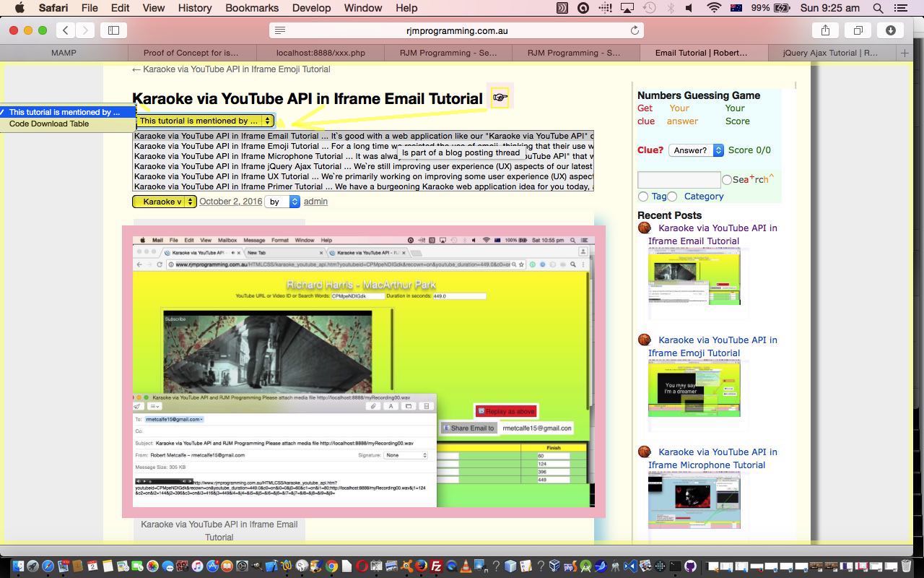Click the pointing hand emoji beside title
This screenshot has height=578, width=924.
point(500,98)
